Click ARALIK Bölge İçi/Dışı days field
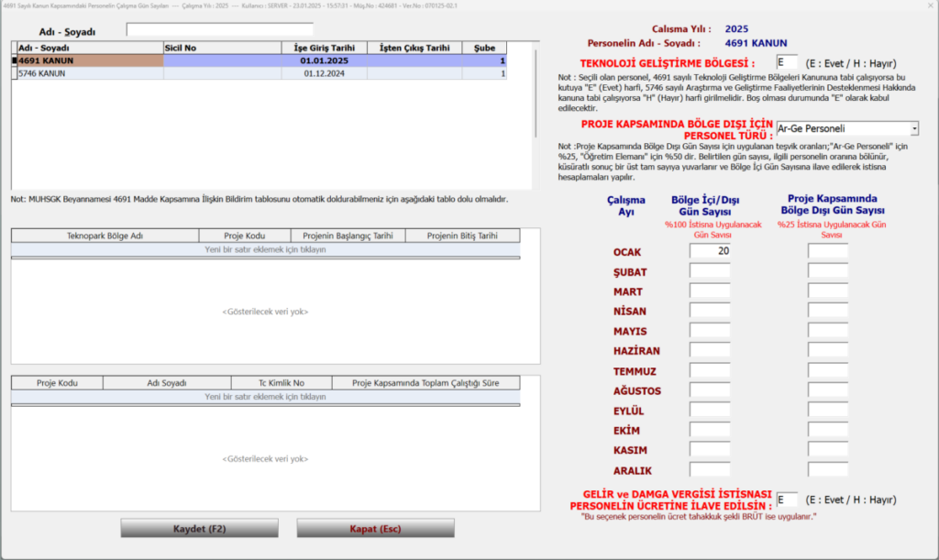 pyautogui.click(x=710, y=469)
